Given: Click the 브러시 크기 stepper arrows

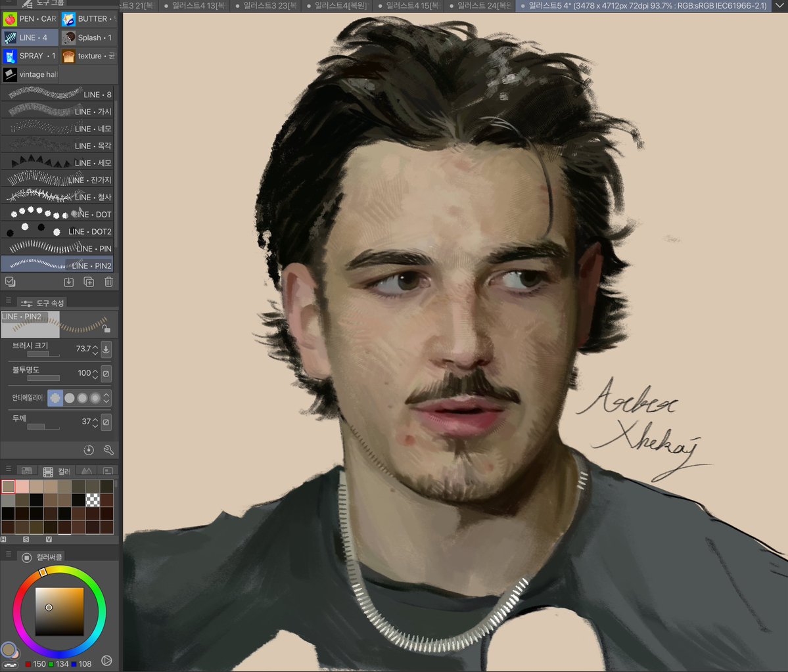Looking at the screenshot, I should (x=95, y=349).
